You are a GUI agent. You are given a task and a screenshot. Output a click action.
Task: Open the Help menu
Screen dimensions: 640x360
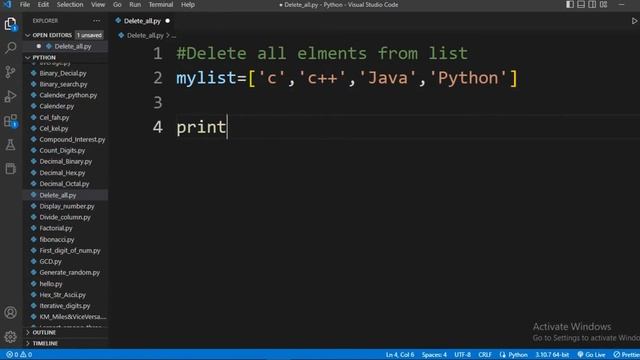pyautogui.click(x=188, y=4)
